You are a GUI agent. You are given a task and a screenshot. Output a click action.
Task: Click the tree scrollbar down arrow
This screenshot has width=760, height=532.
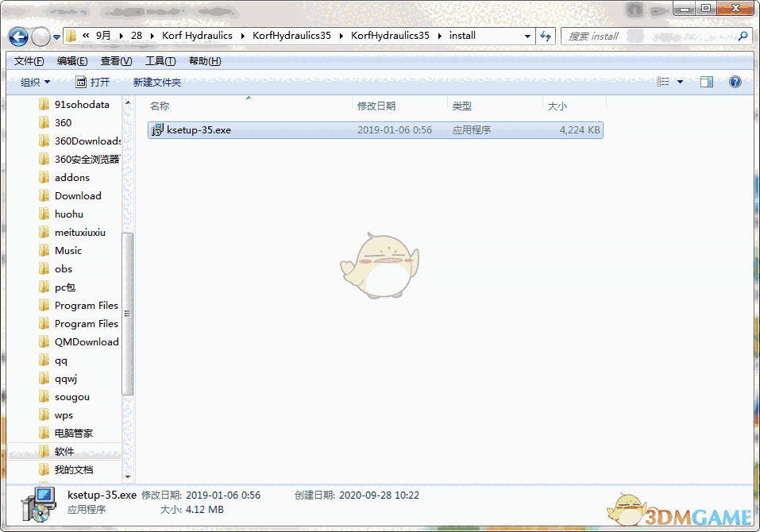coord(128,476)
